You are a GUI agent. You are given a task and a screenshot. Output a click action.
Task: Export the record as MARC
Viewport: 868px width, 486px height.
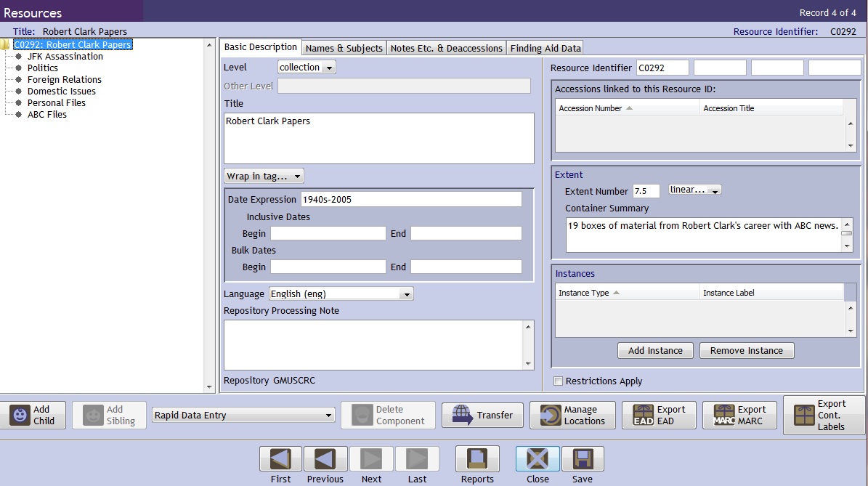(740, 415)
